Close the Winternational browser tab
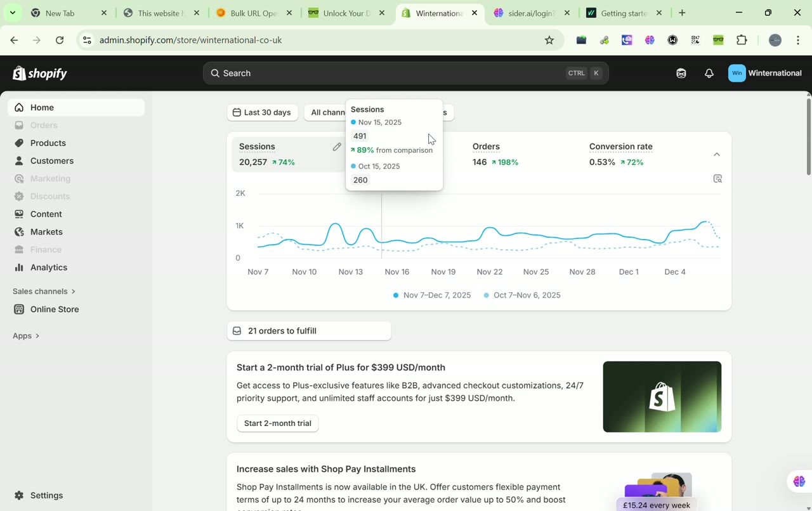 pos(475,13)
